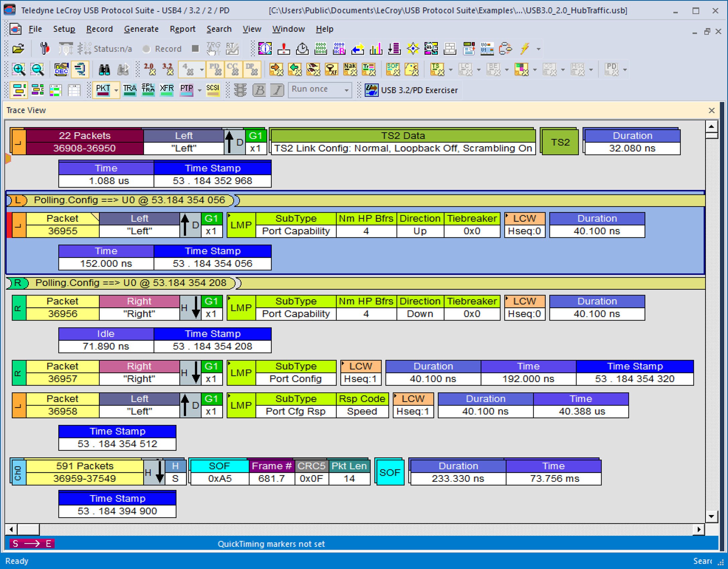Toggle the PKT packet level view
Viewport: 728px width, 569px height.
point(103,90)
